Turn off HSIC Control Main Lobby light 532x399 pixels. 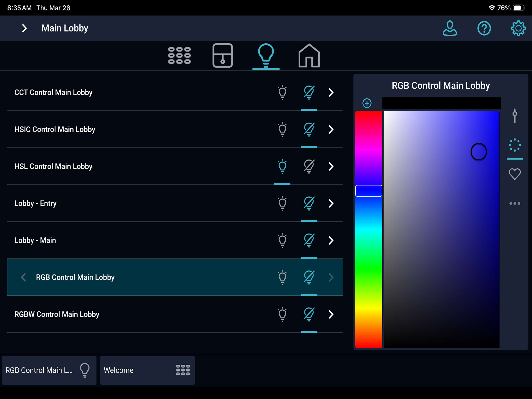point(309,129)
